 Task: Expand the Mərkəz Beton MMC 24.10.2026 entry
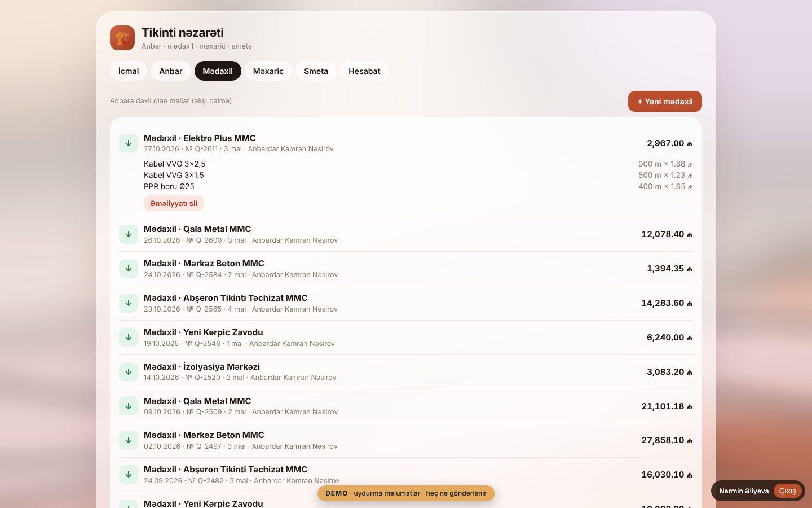[406, 269]
